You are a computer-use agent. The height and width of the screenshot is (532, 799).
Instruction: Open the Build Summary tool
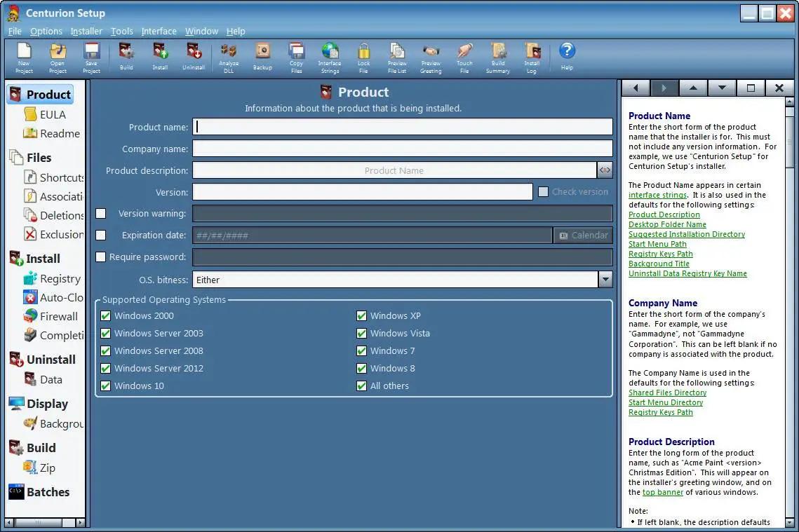tap(498, 57)
